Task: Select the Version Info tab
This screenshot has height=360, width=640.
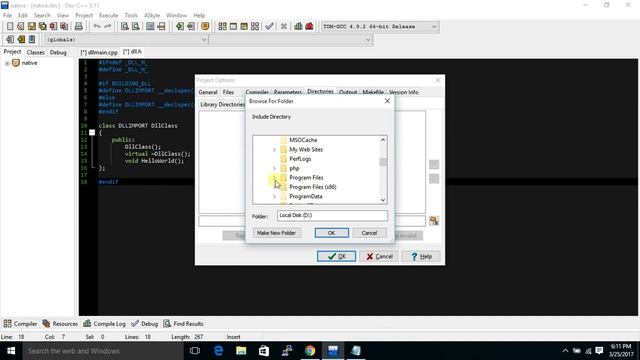Action: (404, 92)
